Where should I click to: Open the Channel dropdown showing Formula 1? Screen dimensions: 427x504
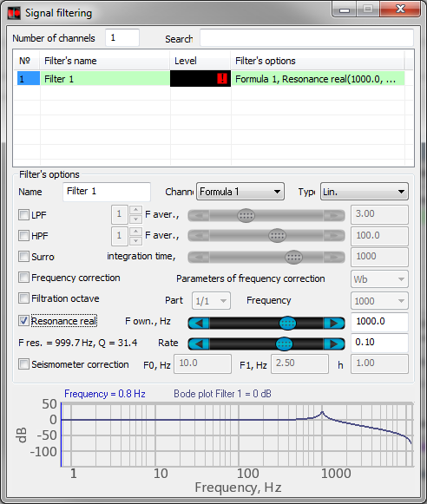[240, 192]
